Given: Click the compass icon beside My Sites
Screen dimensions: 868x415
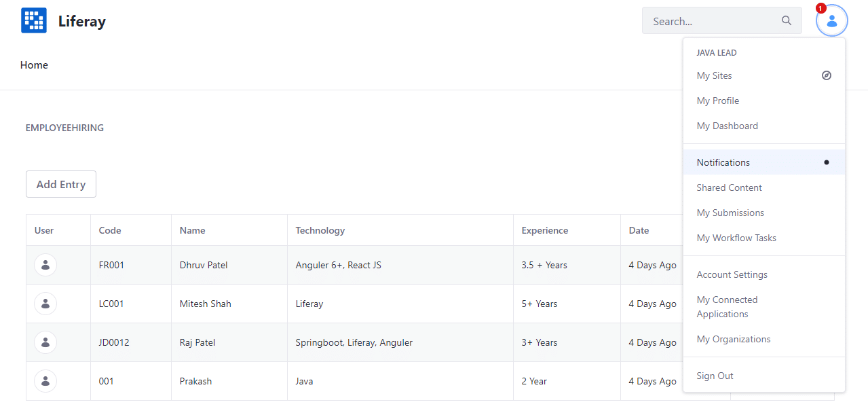Looking at the screenshot, I should pyautogui.click(x=826, y=75).
